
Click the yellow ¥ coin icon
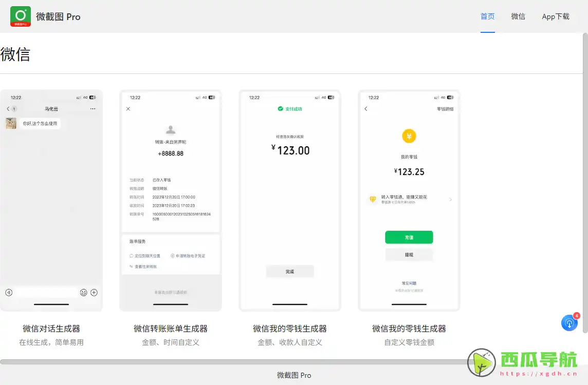409,136
